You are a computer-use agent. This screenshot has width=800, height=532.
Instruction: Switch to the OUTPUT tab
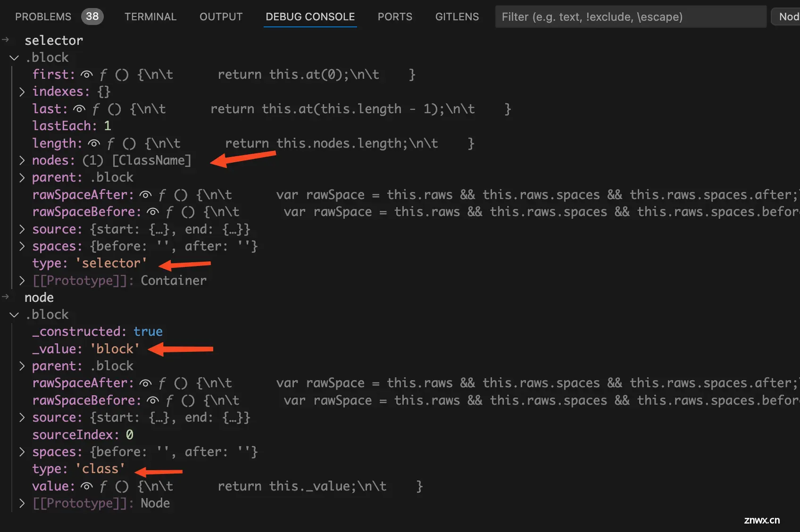[x=221, y=17]
